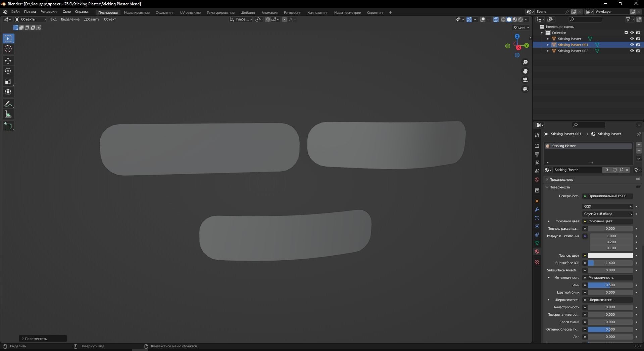This screenshot has height=351, width=644.
Task: Click the outliner search field
Action: [x=585, y=19]
